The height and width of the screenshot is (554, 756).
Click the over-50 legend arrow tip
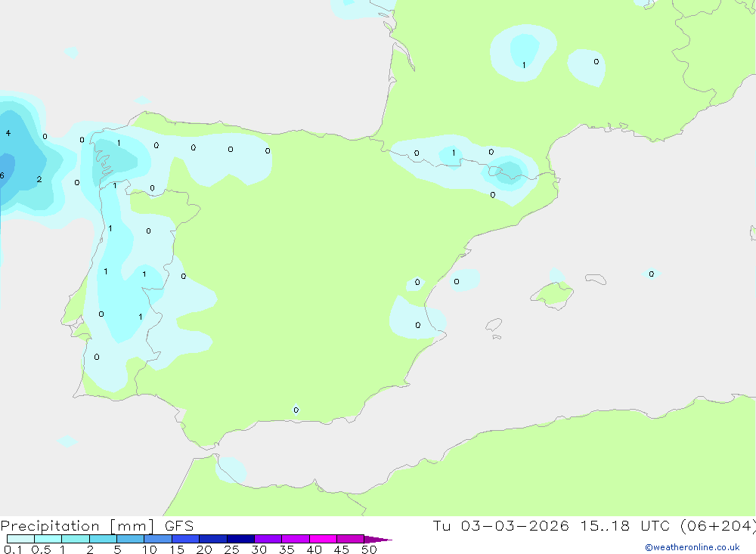[378, 540]
